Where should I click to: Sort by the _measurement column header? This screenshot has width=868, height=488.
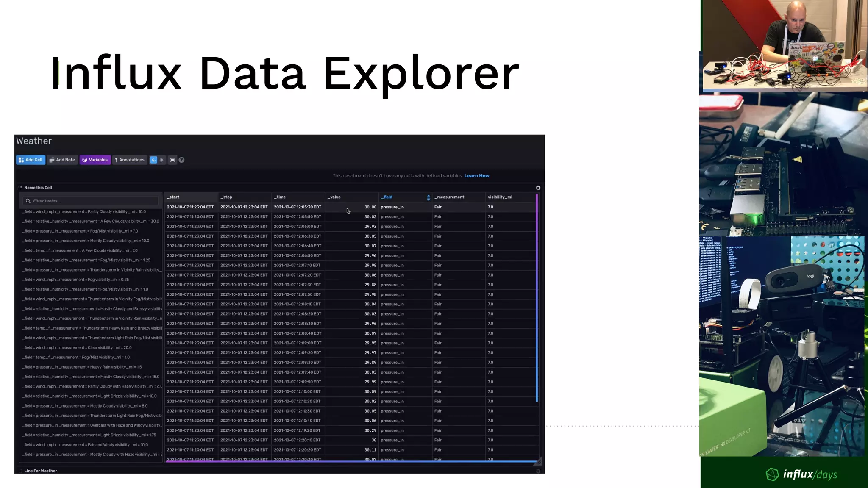(x=459, y=197)
